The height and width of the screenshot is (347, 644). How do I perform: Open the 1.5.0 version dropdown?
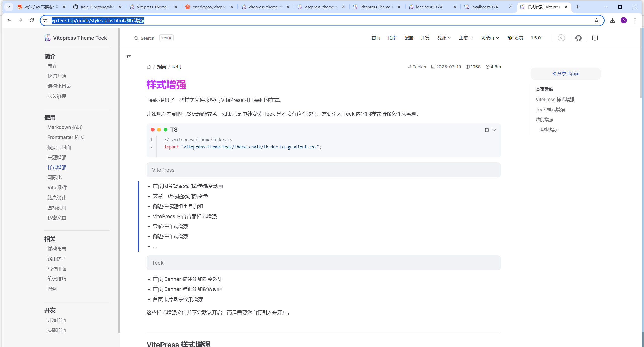click(x=538, y=38)
